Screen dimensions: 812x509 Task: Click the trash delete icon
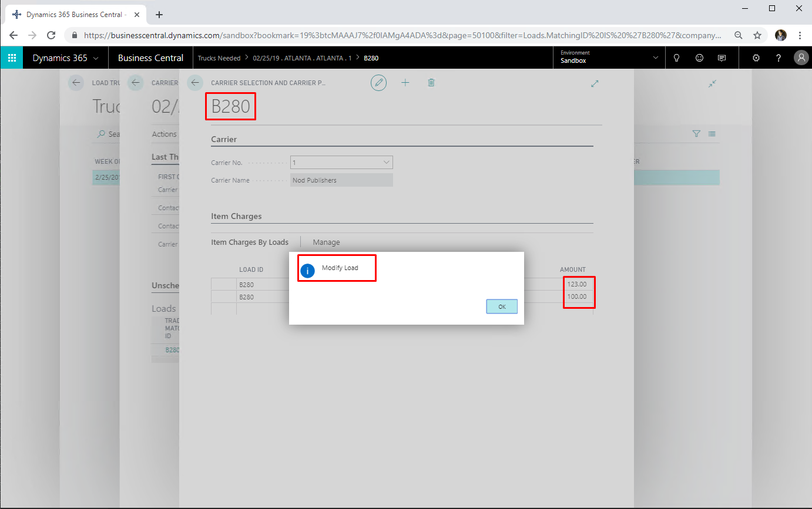pos(431,83)
